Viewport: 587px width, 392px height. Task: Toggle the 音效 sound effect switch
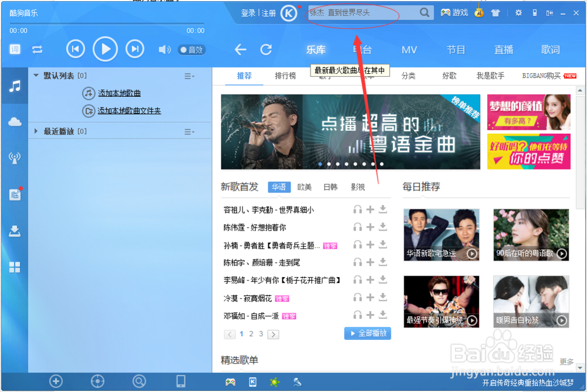click(191, 49)
